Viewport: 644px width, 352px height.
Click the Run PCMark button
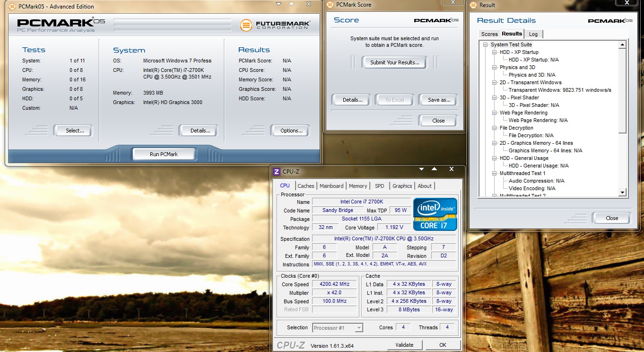164,154
